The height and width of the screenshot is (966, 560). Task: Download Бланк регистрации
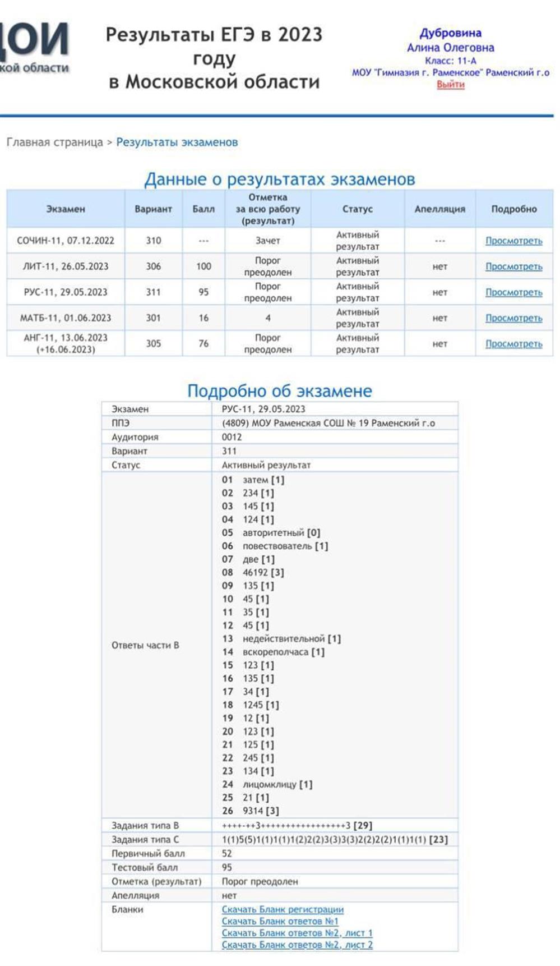click(283, 909)
